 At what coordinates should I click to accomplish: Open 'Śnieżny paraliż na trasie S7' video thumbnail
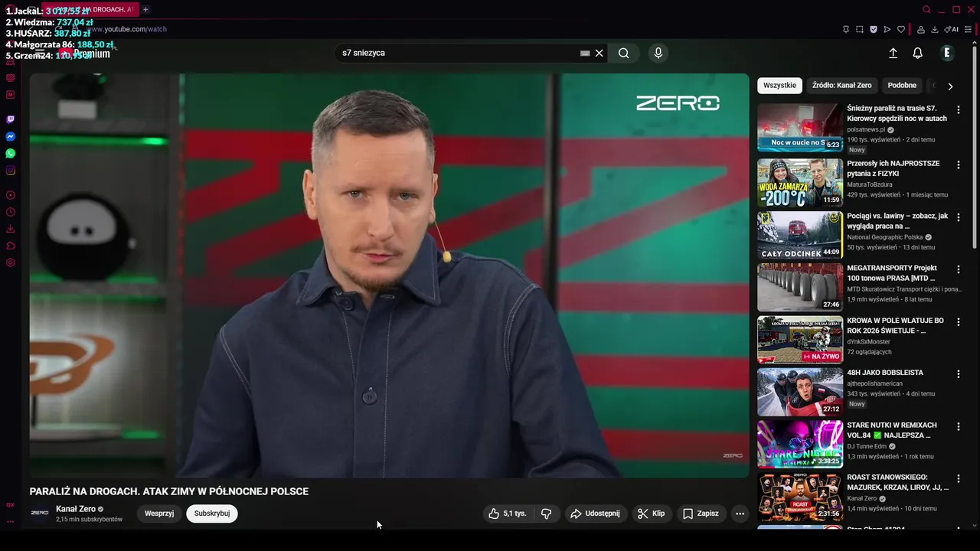(x=799, y=128)
